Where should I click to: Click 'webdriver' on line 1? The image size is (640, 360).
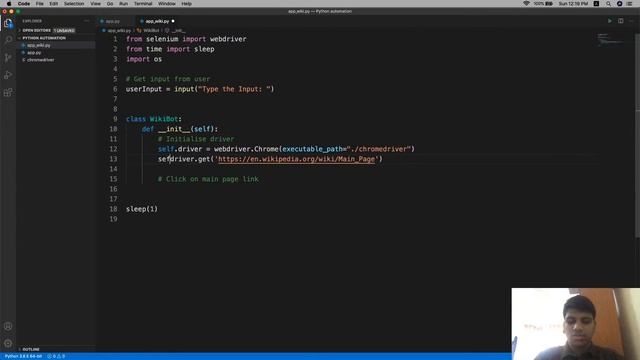point(228,39)
